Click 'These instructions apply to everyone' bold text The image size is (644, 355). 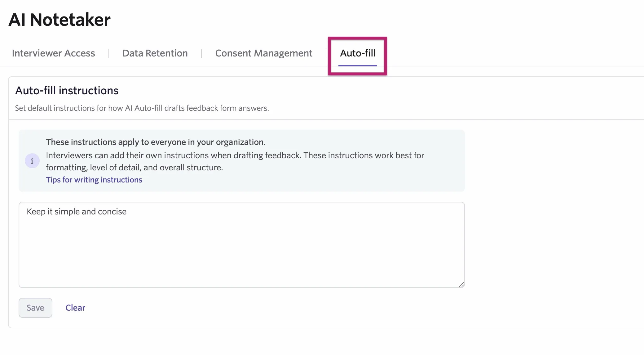(156, 142)
